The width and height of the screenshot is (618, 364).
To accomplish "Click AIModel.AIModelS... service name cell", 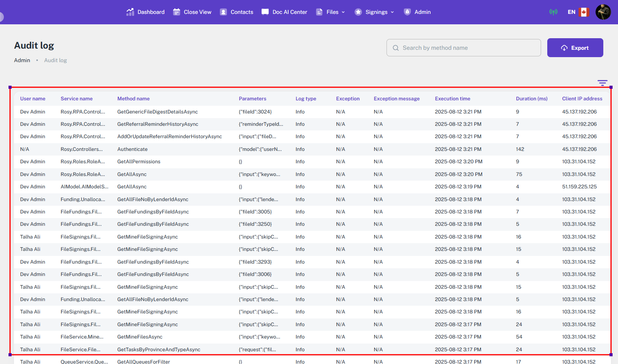I will [85, 187].
